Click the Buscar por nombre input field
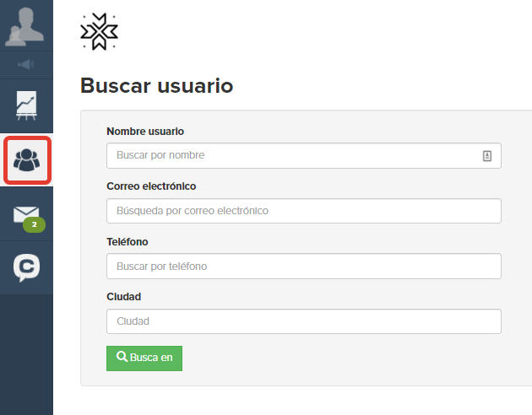This screenshot has width=532, height=415. pos(304,155)
